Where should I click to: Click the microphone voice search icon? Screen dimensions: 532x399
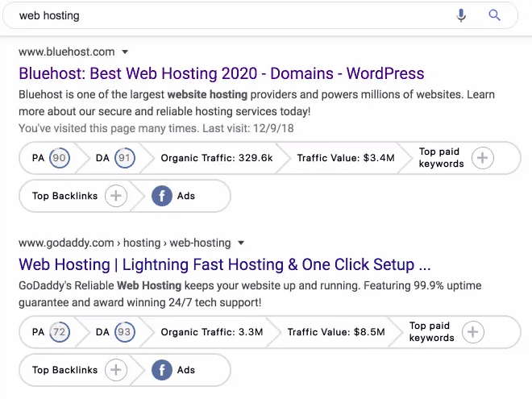pyautogui.click(x=461, y=15)
